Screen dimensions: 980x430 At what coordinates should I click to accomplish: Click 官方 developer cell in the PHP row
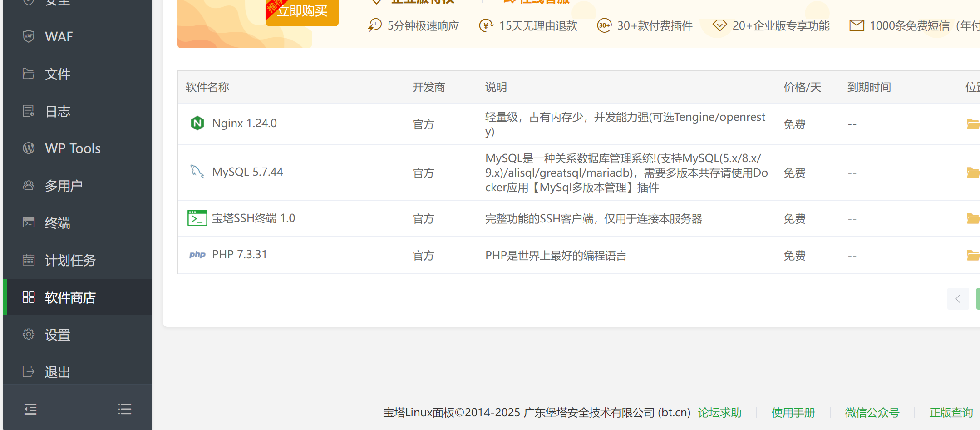[x=424, y=256]
